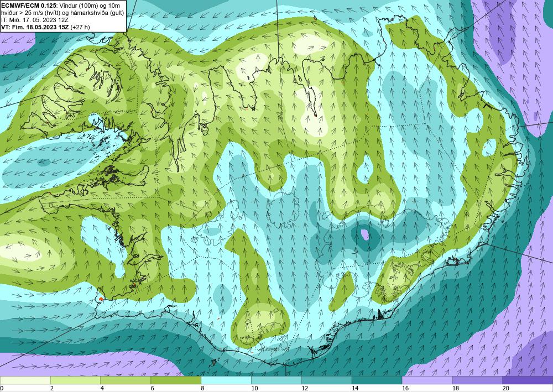This screenshot has height=392, width=553.
Task: Click the purple 18–20 legend swatch
Action: (x=477, y=380)
